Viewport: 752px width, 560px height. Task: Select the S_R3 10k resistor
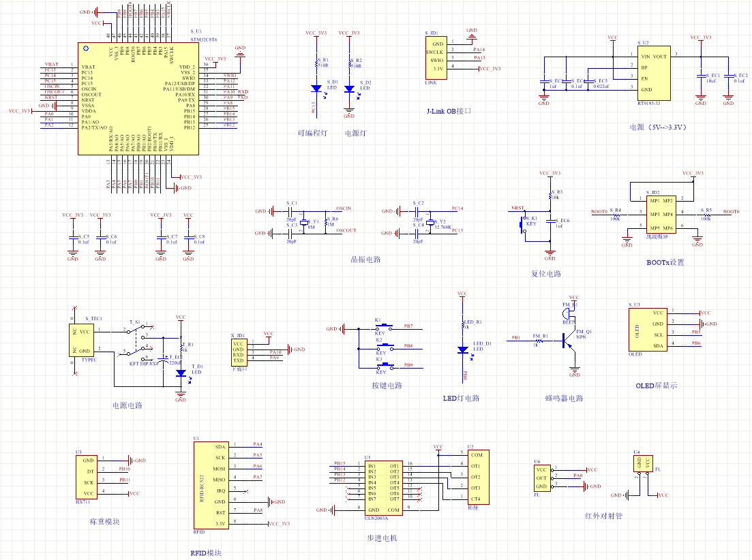[550, 197]
